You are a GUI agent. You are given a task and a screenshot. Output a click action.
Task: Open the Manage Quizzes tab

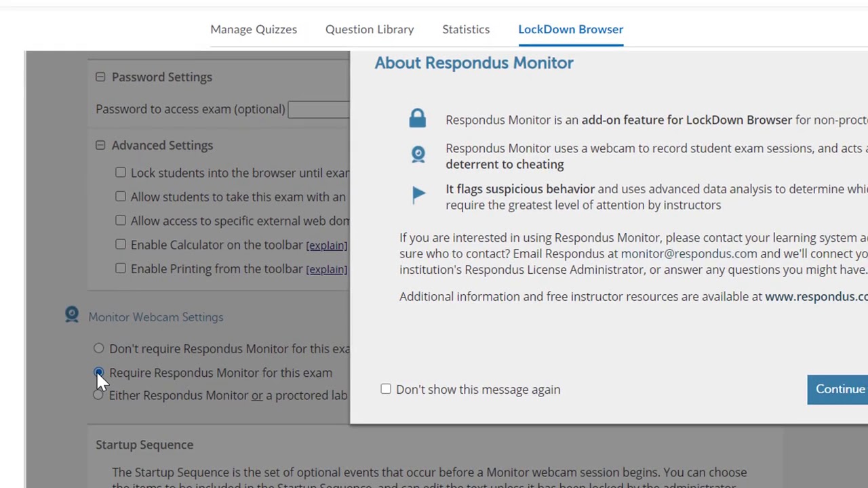(254, 29)
